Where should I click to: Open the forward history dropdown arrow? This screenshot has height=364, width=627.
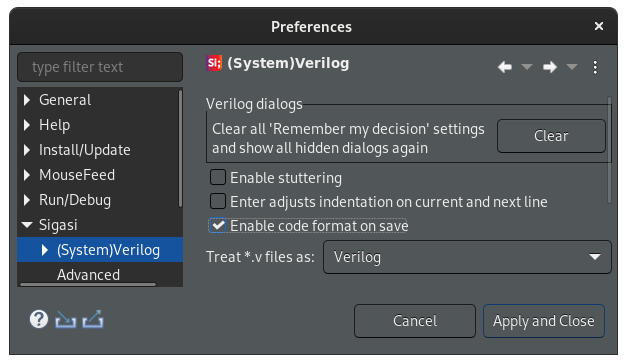pos(572,66)
